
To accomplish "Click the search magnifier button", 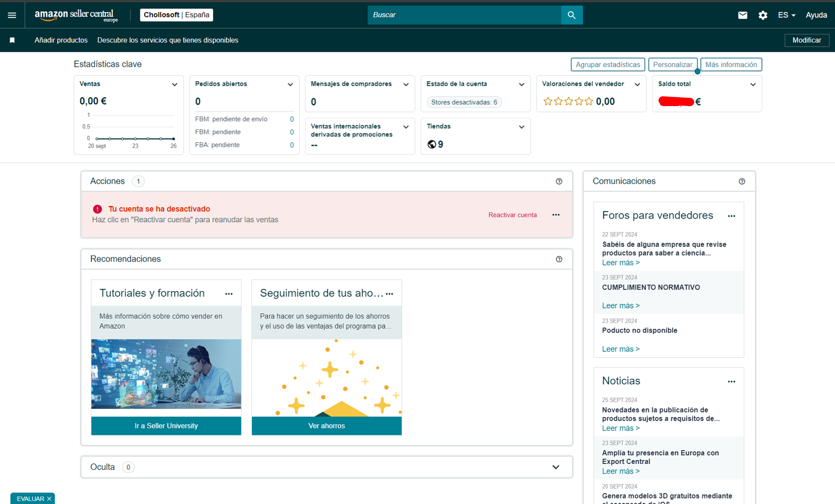I will click(x=572, y=15).
